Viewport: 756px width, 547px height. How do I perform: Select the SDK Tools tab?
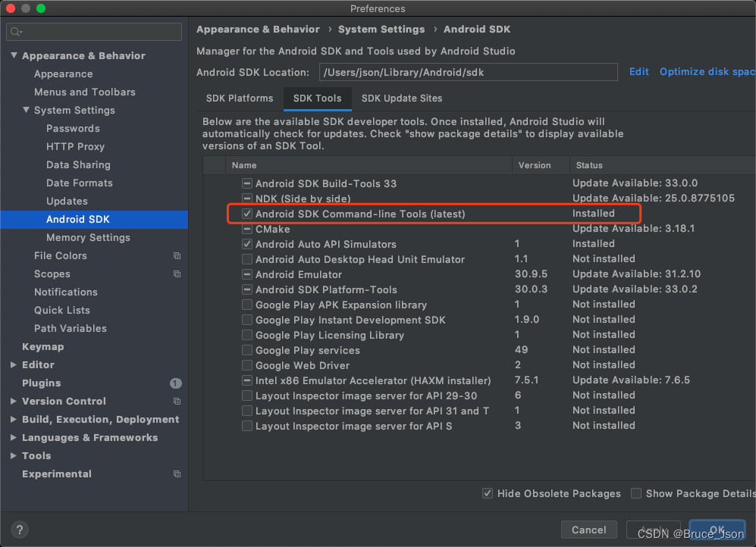coord(317,98)
